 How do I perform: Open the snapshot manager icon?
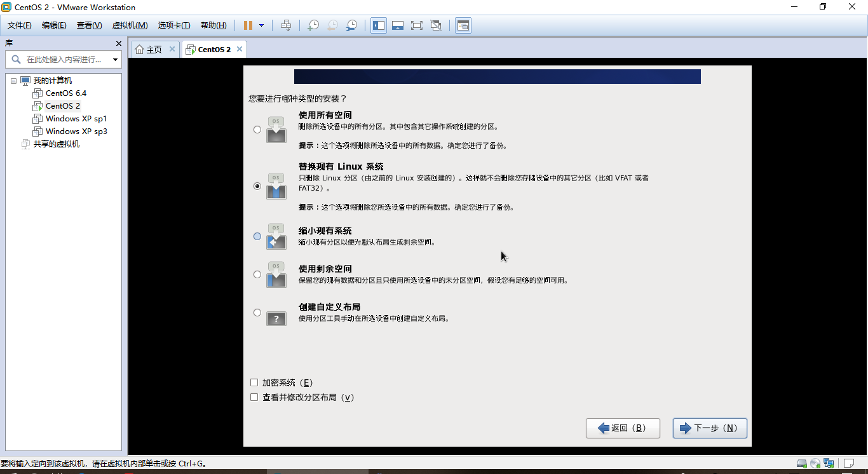click(x=351, y=25)
